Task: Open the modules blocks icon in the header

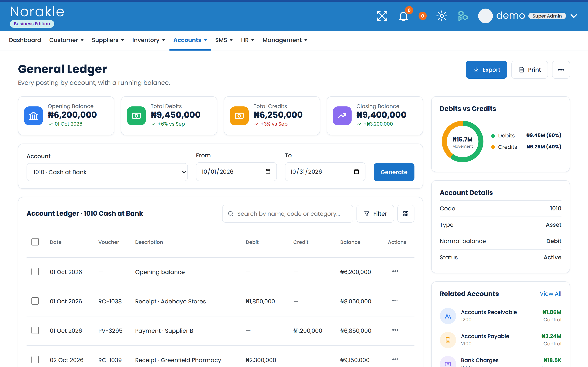Action: (463, 16)
